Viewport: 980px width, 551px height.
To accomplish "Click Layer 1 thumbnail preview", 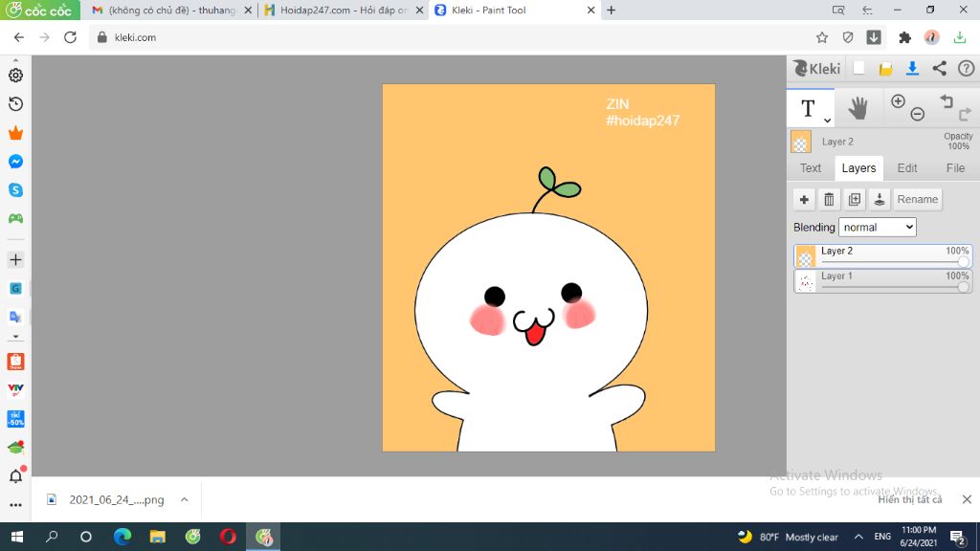I will (x=806, y=282).
